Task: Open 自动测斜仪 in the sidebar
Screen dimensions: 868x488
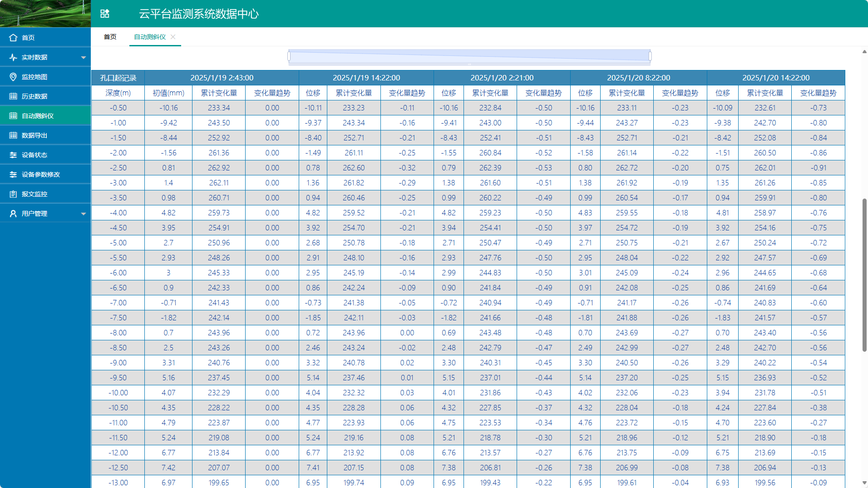Action: coord(38,116)
